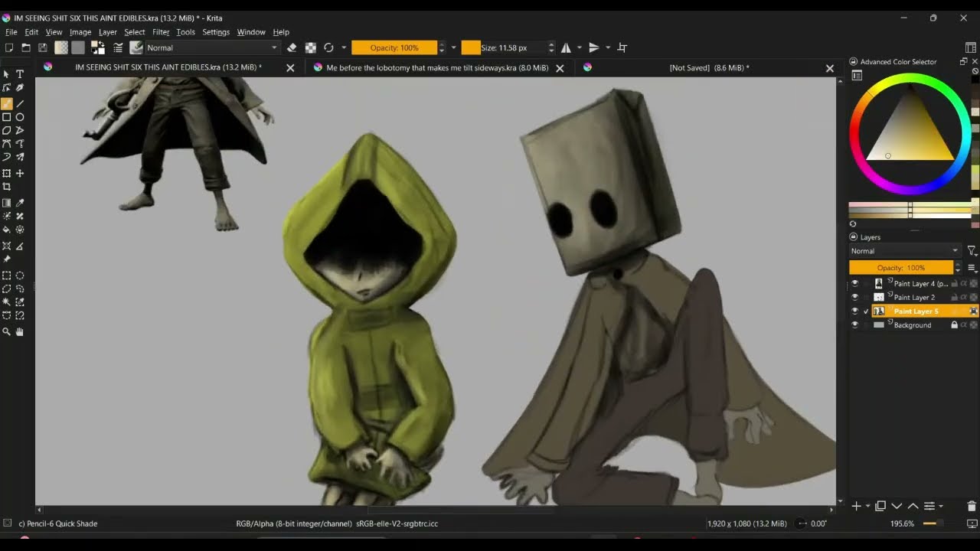This screenshot has height=551, width=980.
Task: Select the Ellipse shape tool
Action: coord(20,117)
